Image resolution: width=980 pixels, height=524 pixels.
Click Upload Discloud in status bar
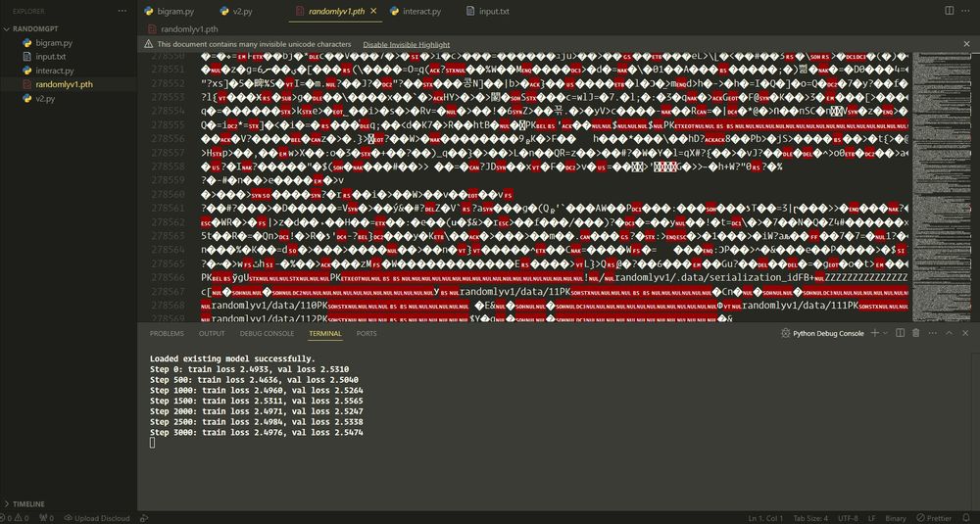97,518
